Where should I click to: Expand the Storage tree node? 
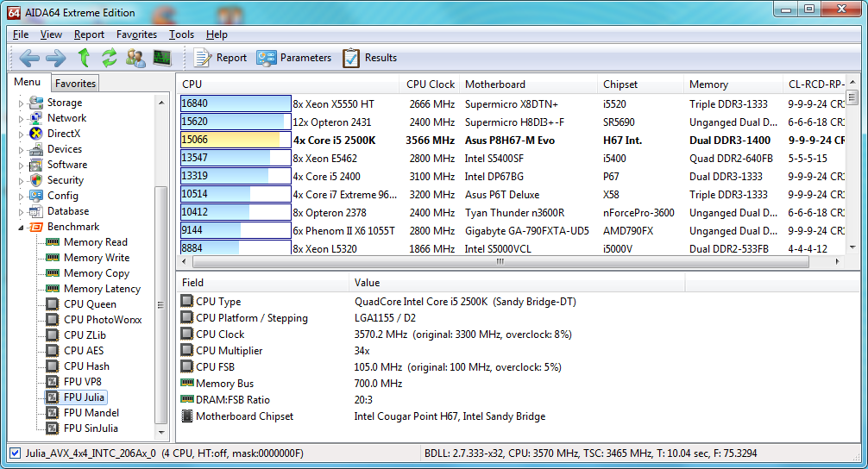pos(21,103)
